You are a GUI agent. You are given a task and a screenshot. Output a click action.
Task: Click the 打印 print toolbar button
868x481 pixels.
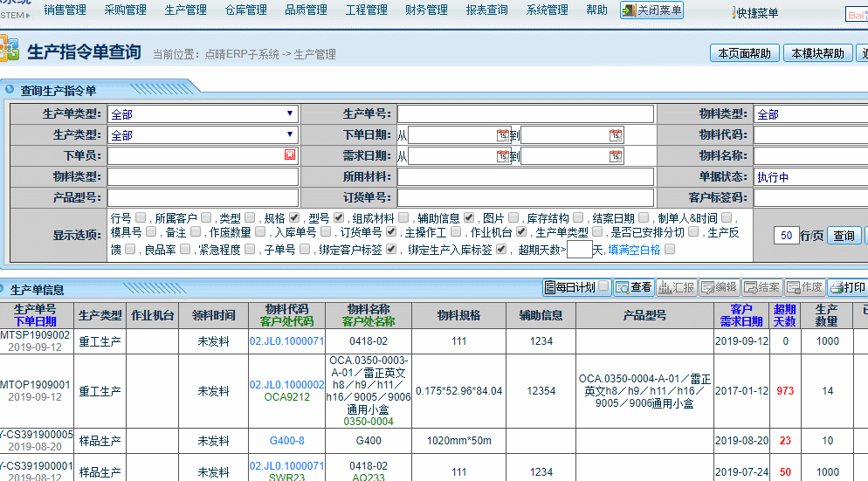847,287
